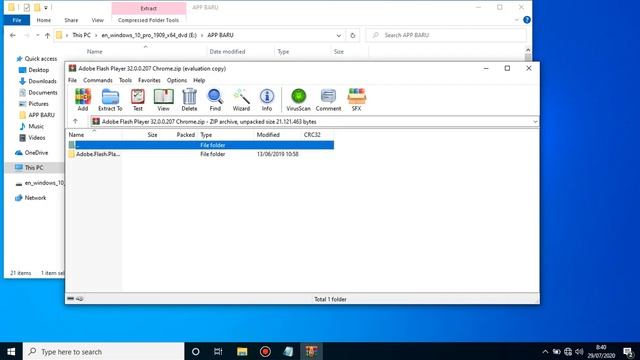The height and width of the screenshot is (360, 640).
Task: Open the volume speaker tray icon
Action: 579,351
